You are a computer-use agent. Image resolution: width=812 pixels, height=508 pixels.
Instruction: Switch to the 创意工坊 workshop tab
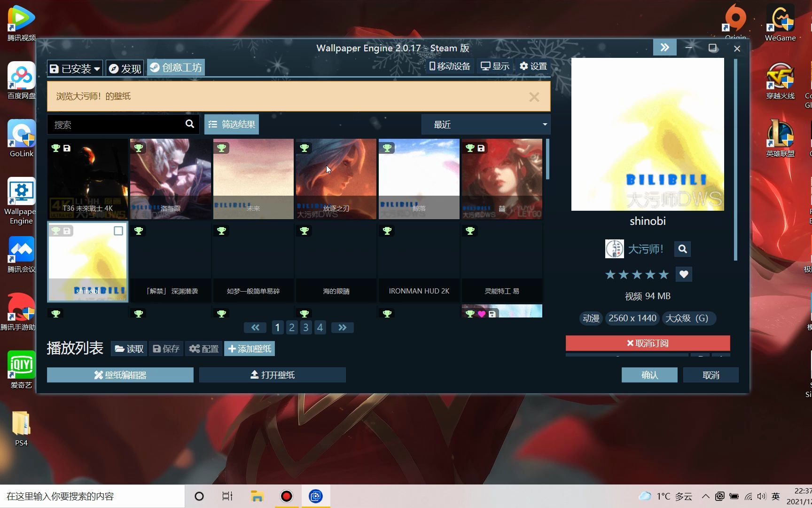pos(176,68)
